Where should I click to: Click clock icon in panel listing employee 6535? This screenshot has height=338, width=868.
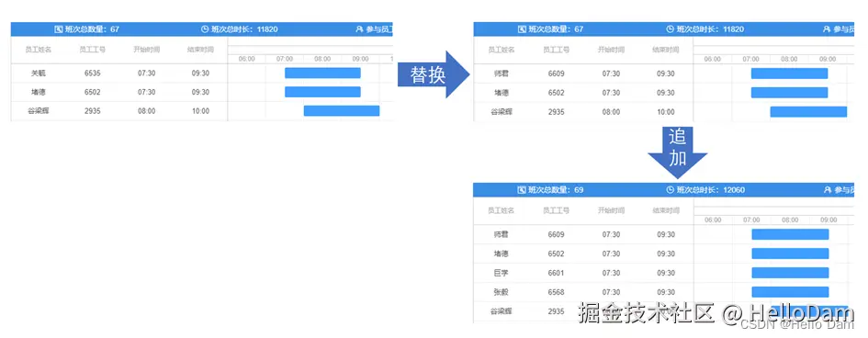coord(205,29)
